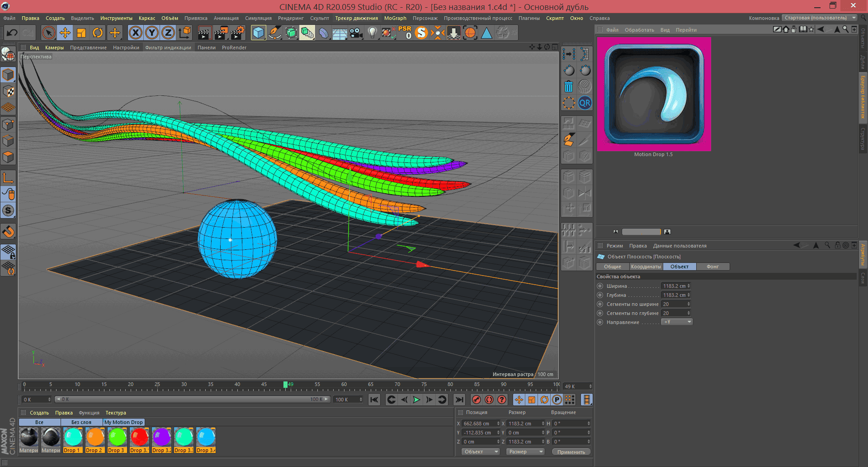Open MoGraph menu
The image size is (868, 467).
click(x=395, y=18)
